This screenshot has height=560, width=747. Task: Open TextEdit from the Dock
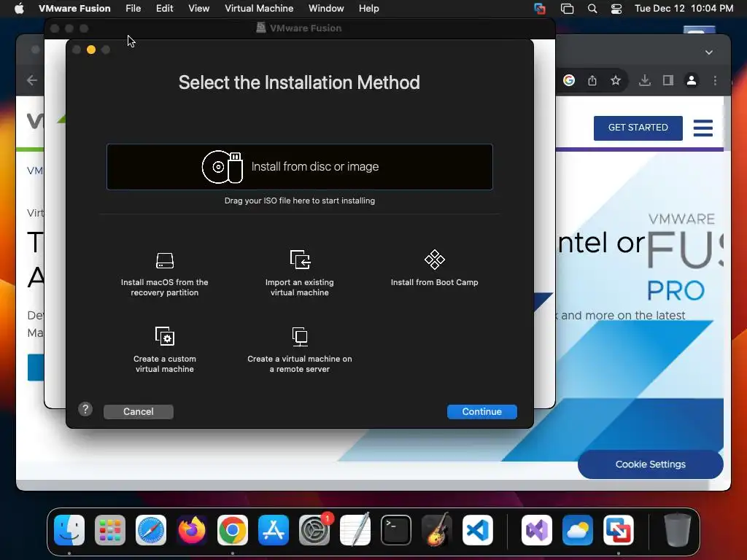355,530
